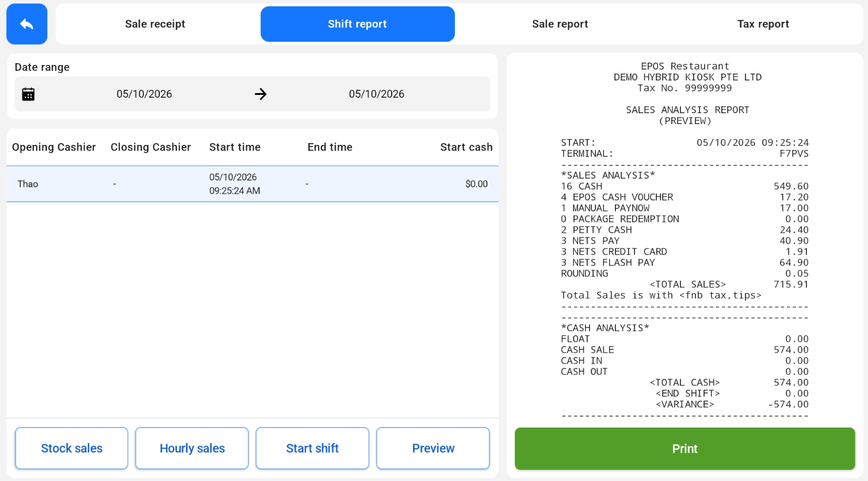Click the MANUAL PAYNOW report line
The width and height of the screenshot is (868, 481).
click(685, 208)
